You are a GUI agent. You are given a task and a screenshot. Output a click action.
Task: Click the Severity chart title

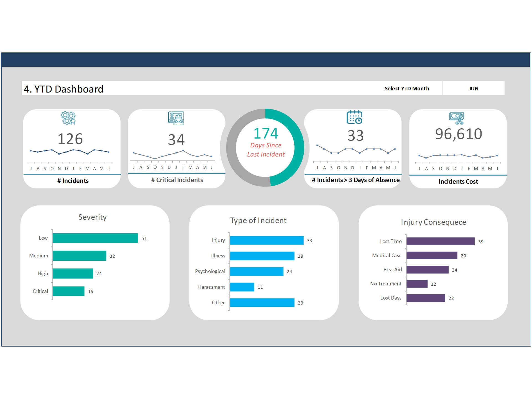tap(92, 217)
